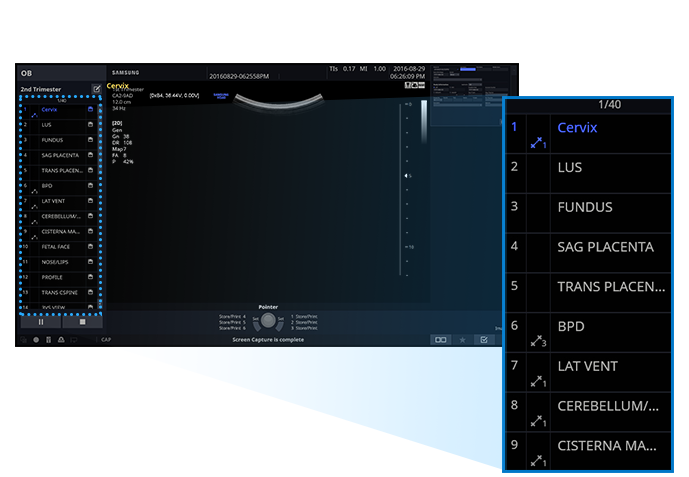Click the measurement icon in enlarged Cervix row
The image size is (689, 477).
click(539, 143)
